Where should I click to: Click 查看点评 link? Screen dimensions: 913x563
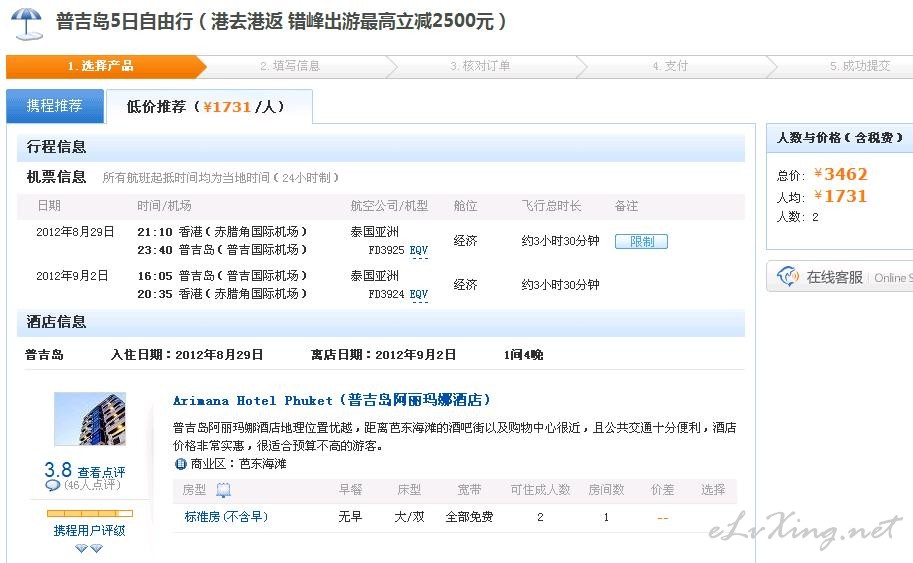click(101, 472)
